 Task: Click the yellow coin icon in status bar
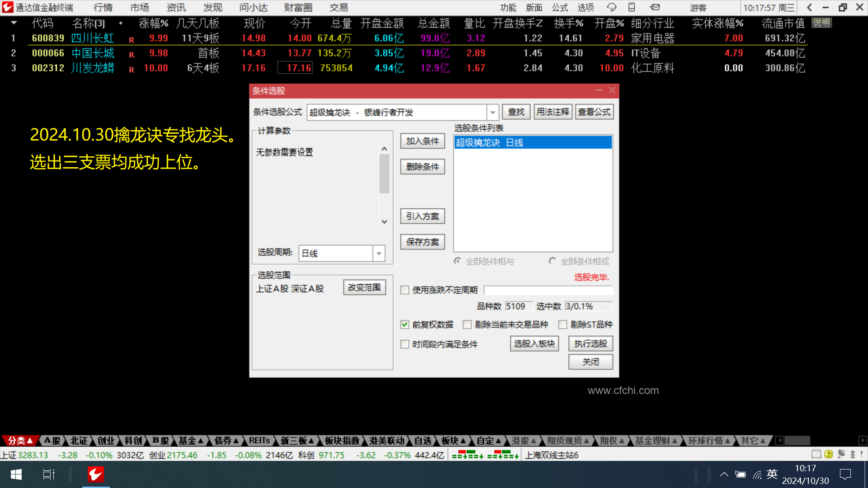(829, 454)
